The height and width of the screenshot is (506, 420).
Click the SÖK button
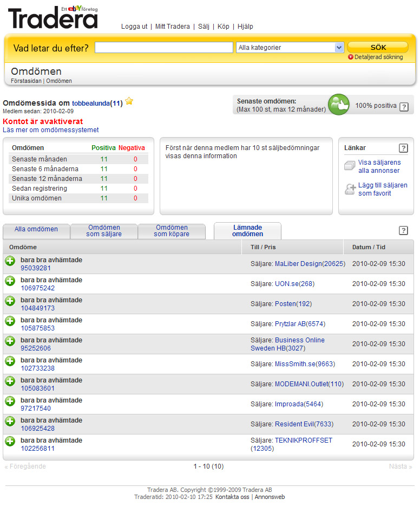click(x=378, y=47)
